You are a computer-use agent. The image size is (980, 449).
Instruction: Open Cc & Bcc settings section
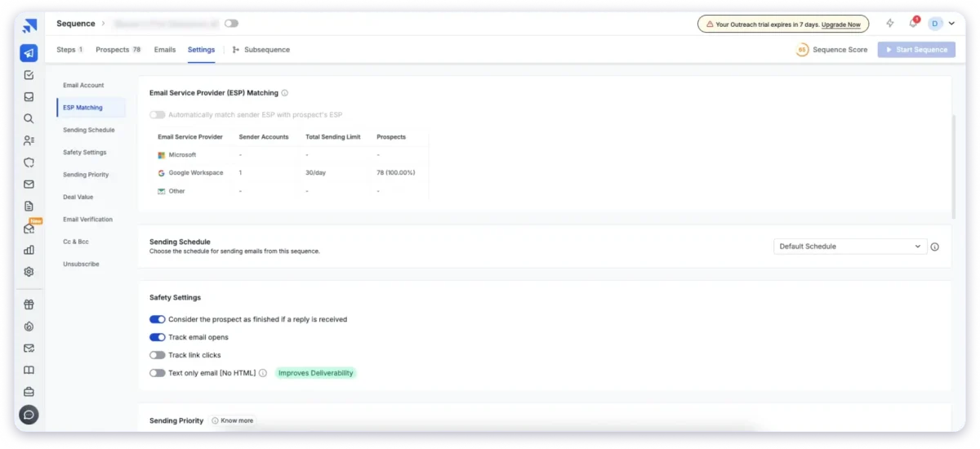[76, 242]
